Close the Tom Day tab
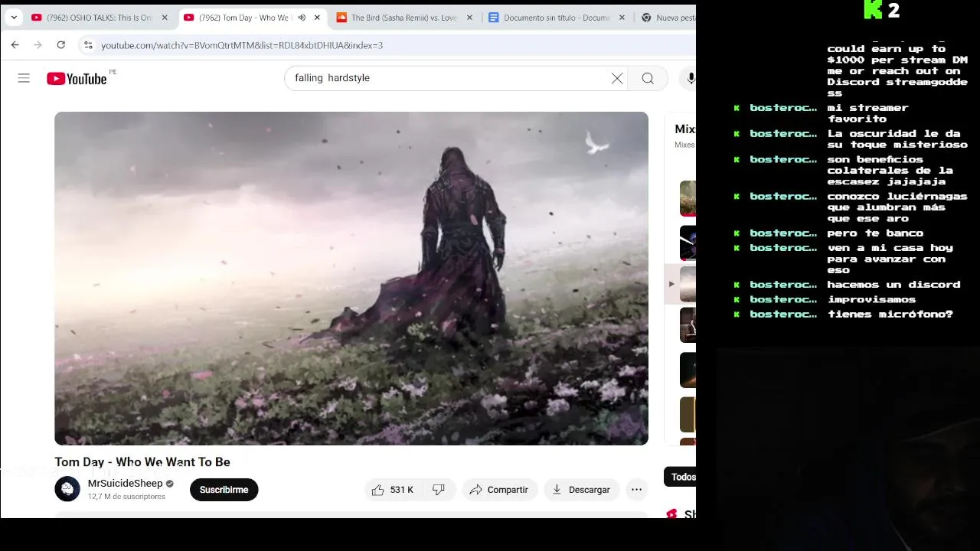 pyautogui.click(x=317, y=18)
